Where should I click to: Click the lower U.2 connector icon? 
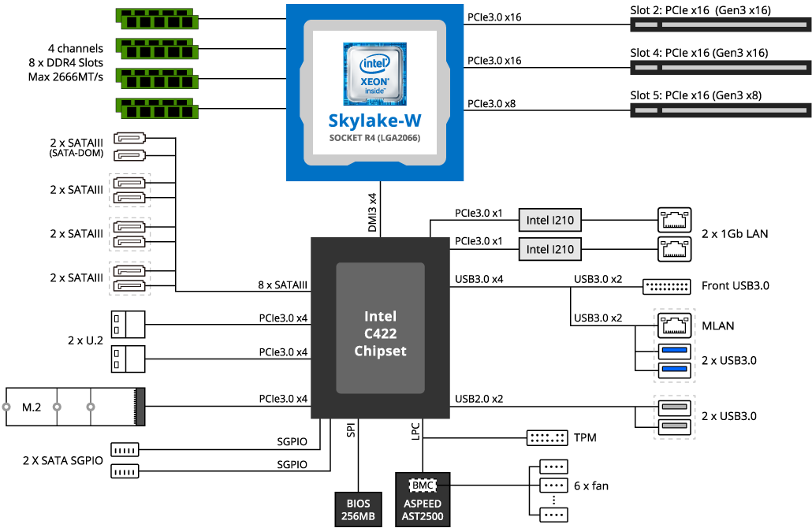pyautogui.click(x=128, y=359)
